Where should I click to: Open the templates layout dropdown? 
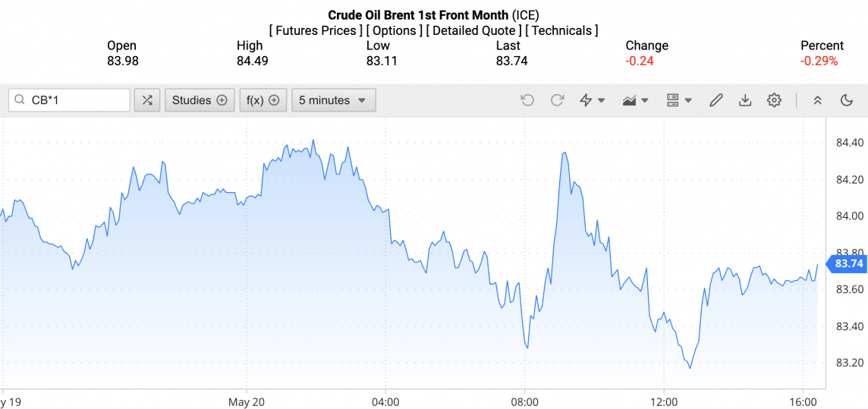pos(678,100)
